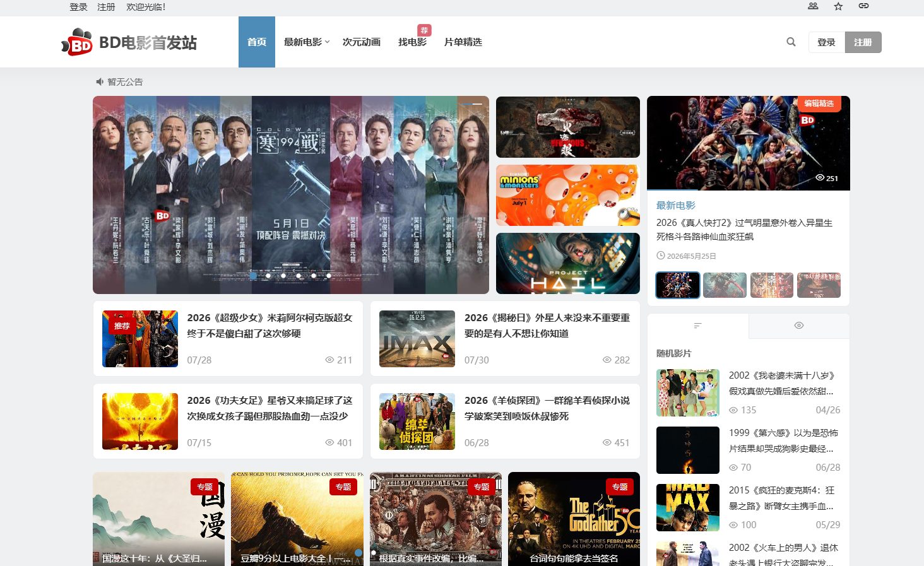
Task: Click the 最新电影 category link in featured card
Action: pyautogui.click(x=676, y=205)
